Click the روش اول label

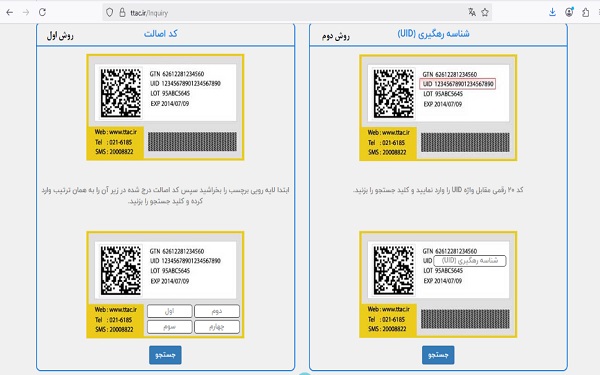(x=60, y=36)
